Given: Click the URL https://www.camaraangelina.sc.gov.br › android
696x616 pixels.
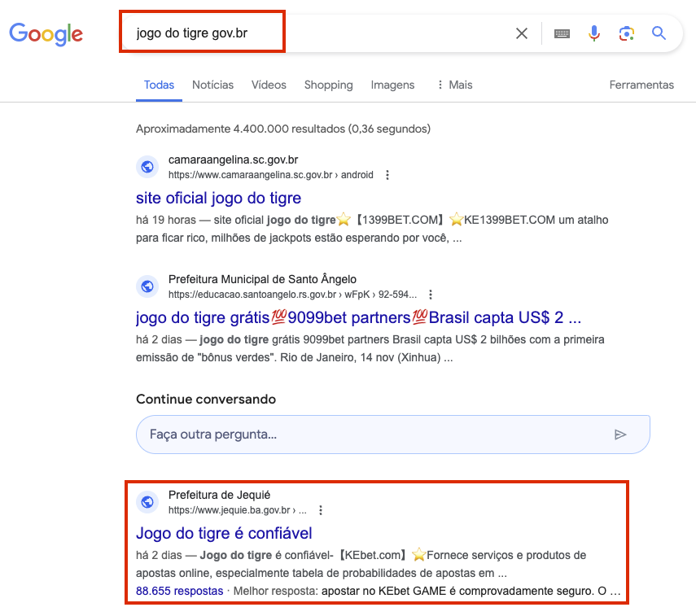Looking at the screenshot, I should click(x=271, y=175).
